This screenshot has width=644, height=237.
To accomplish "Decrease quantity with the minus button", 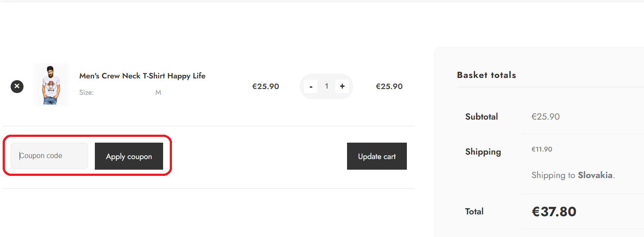I will click(311, 86).
